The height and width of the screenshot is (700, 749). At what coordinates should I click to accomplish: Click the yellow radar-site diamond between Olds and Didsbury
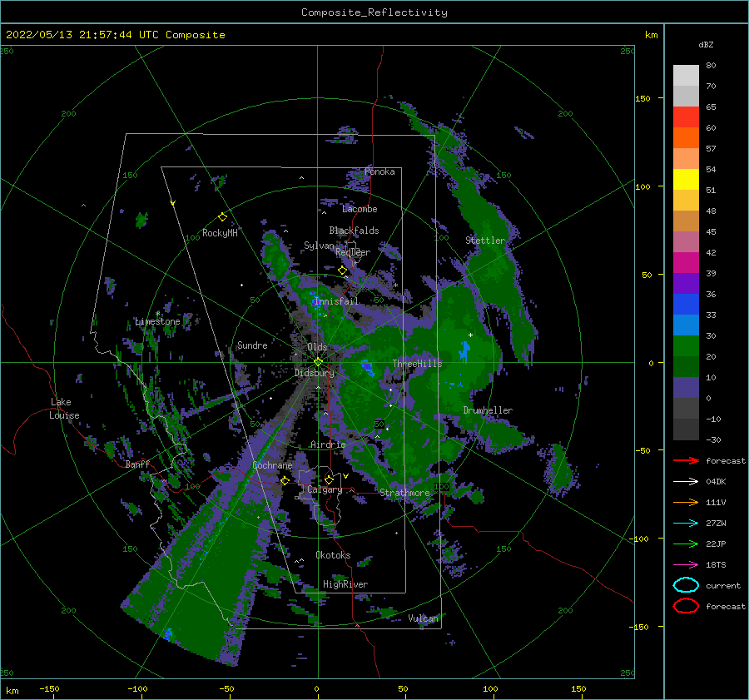[x=318, y=362]
